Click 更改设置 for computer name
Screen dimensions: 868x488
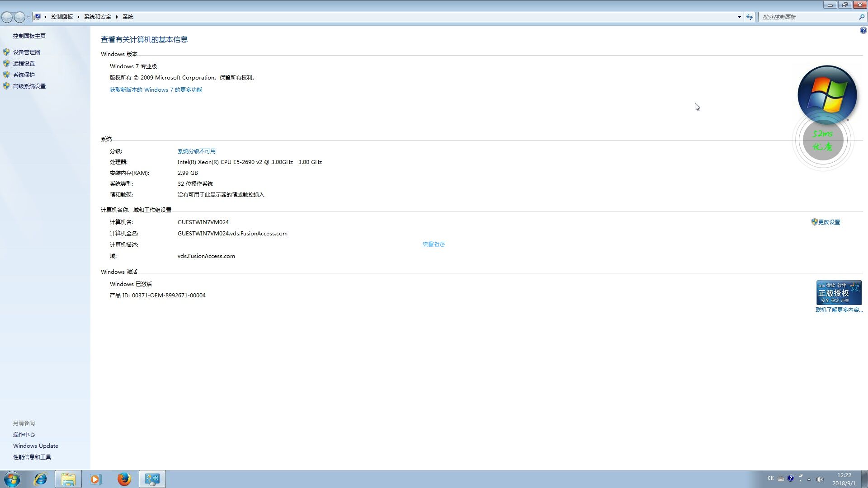tap(829, 222)
